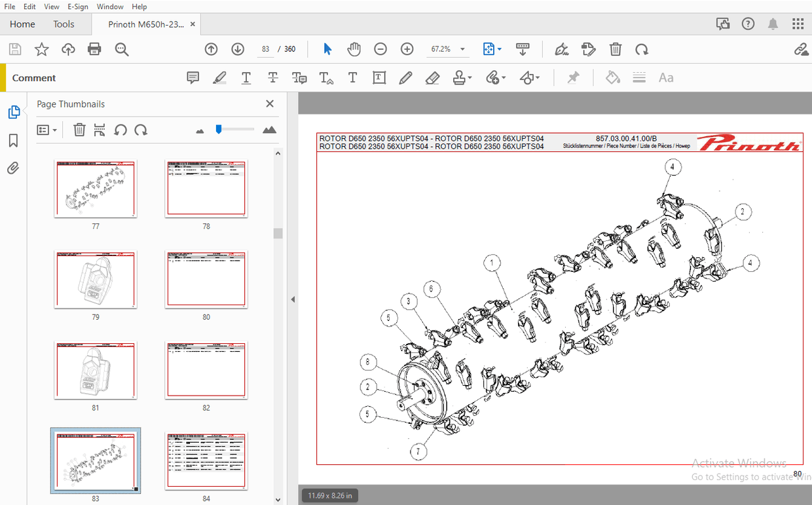Viewport: 812px width, 505px height.
Task: Add document to favorites star
Action: point(41,49)
